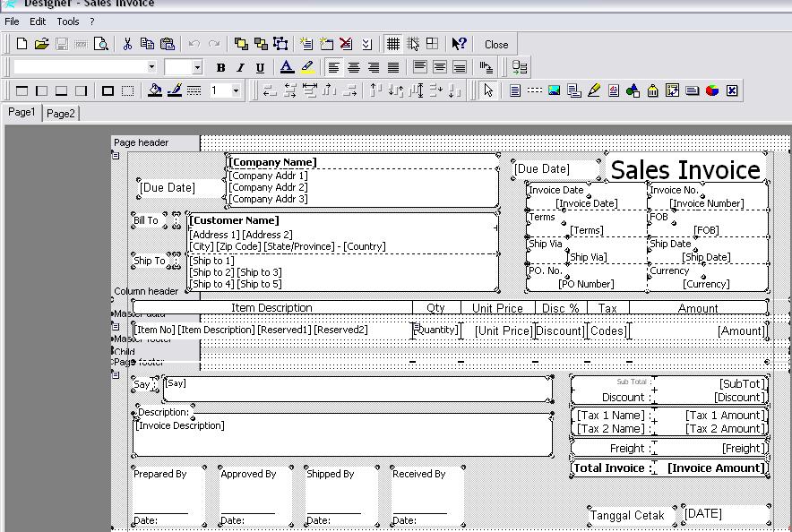Insert a chart object (pie icon)
This screenshot has width=792, height=532.
(712, 90)
